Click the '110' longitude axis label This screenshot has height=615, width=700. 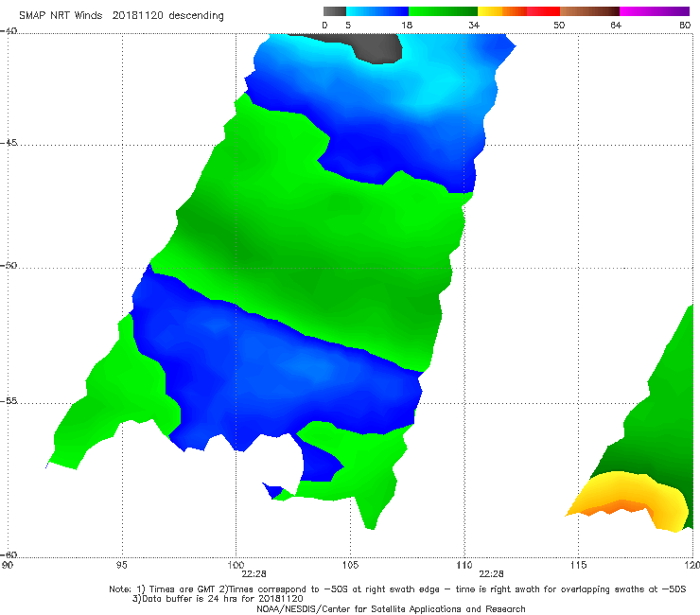tap(464, 566)
